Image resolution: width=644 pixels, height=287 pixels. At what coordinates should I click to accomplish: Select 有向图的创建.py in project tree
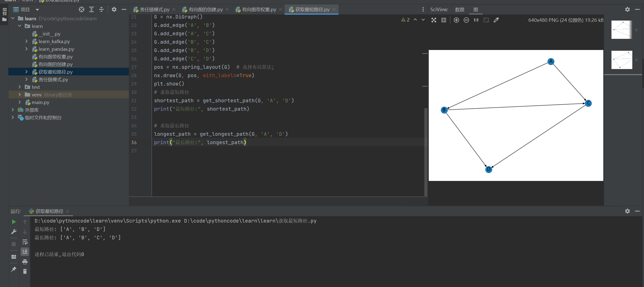[x=56, y=64]
